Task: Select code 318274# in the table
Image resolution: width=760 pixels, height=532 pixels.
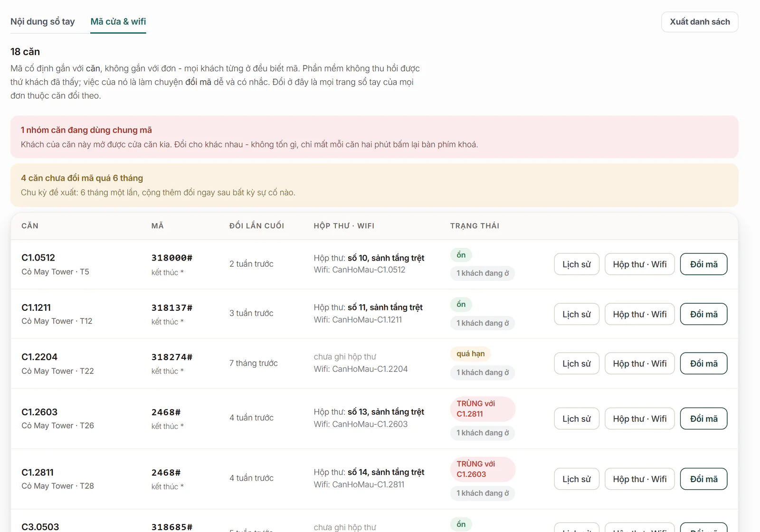Action: 172,357
